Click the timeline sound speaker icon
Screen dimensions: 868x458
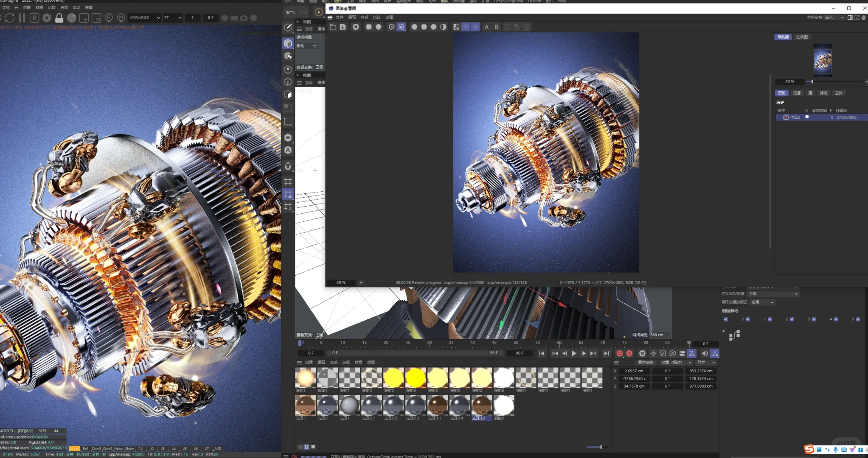click(705, 353)
